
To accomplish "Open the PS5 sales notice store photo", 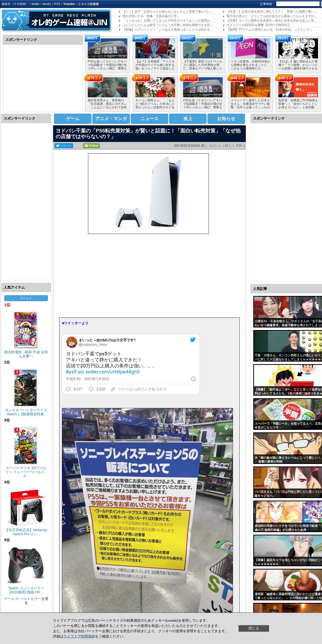I will click(x=147, y=510).
